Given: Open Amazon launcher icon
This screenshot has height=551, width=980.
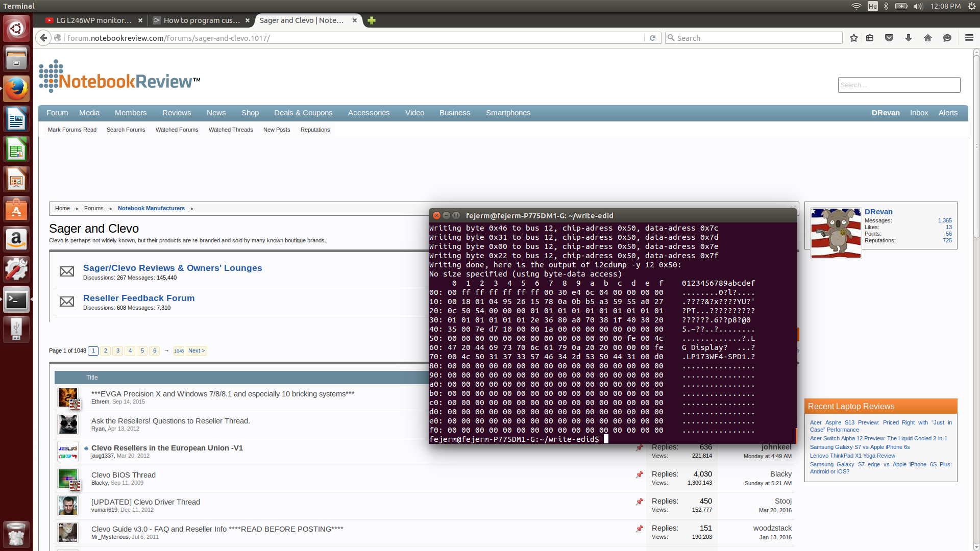Looking at the screenshot, I should (16, 239).
